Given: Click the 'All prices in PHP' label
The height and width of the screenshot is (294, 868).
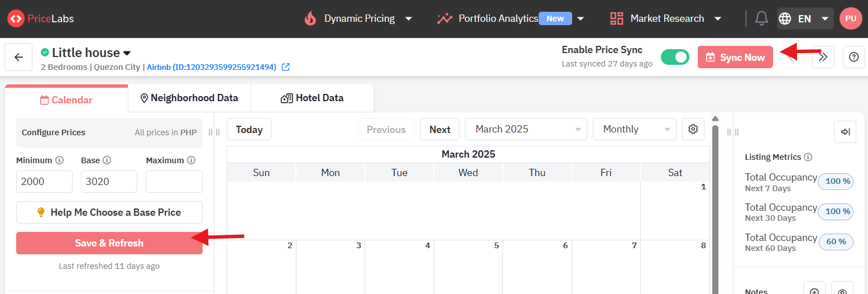Looking at the screenshot, I should coord(166,132).
